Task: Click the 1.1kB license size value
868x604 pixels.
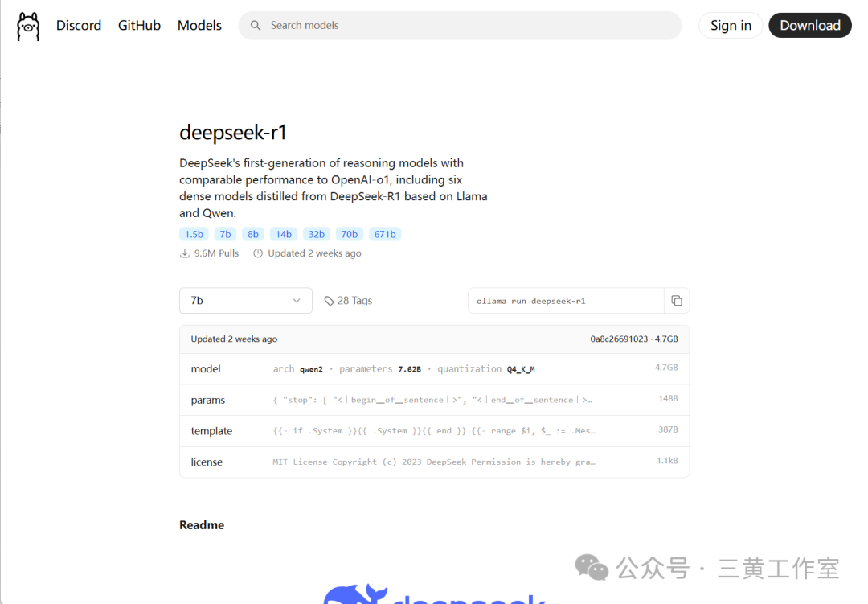Action: 668,461
